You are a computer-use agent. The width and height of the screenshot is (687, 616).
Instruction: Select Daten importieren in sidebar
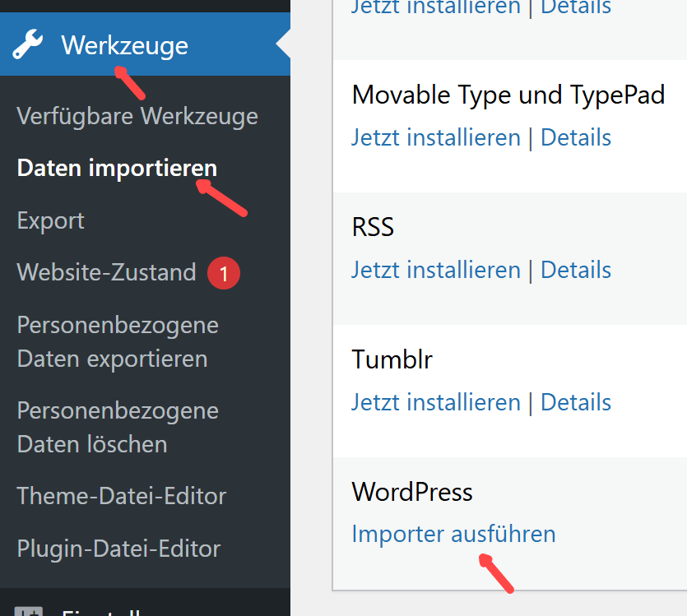117,169
